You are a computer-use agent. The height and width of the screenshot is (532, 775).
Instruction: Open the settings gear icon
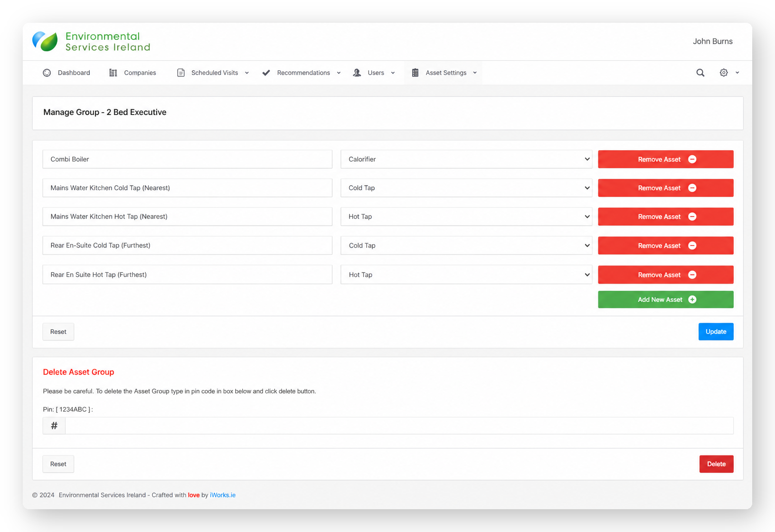(723, 73)
